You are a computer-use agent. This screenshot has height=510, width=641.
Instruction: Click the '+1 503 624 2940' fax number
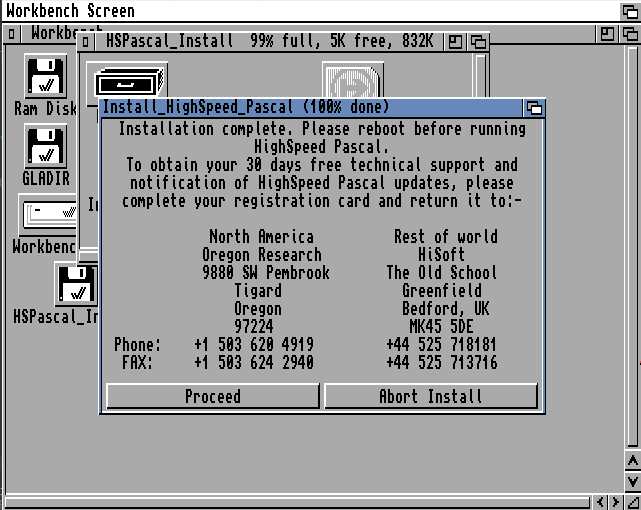click(254, 362)
